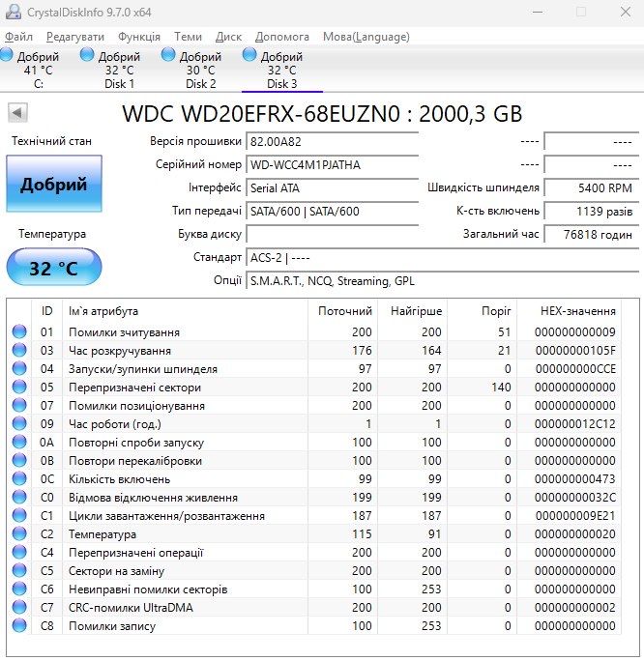Click status orb of attribute 05 row
644x661 pixels.
click(19, 387)
